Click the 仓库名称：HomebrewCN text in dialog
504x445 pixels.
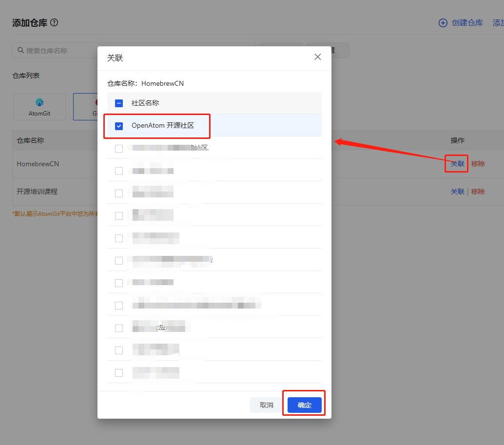[x=145, y=83]
